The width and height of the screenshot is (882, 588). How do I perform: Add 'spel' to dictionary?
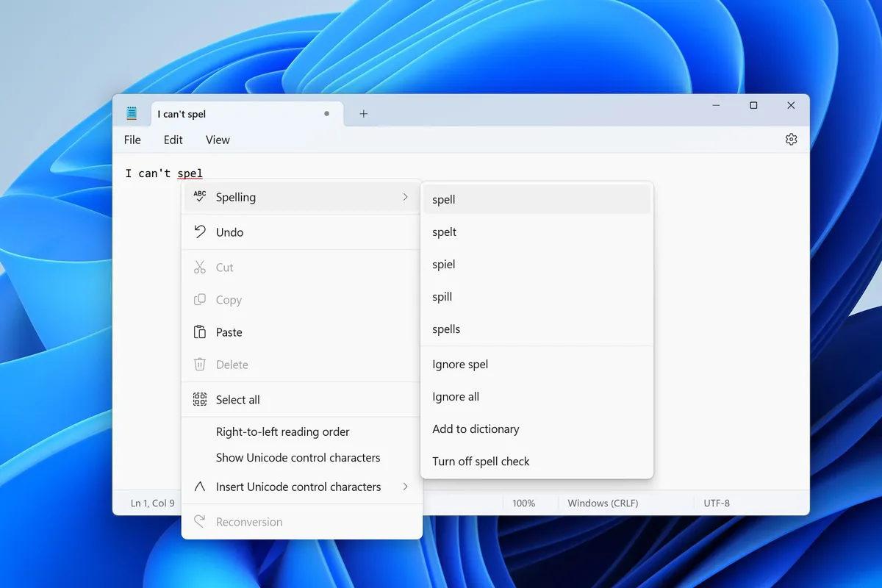(476, 429)
